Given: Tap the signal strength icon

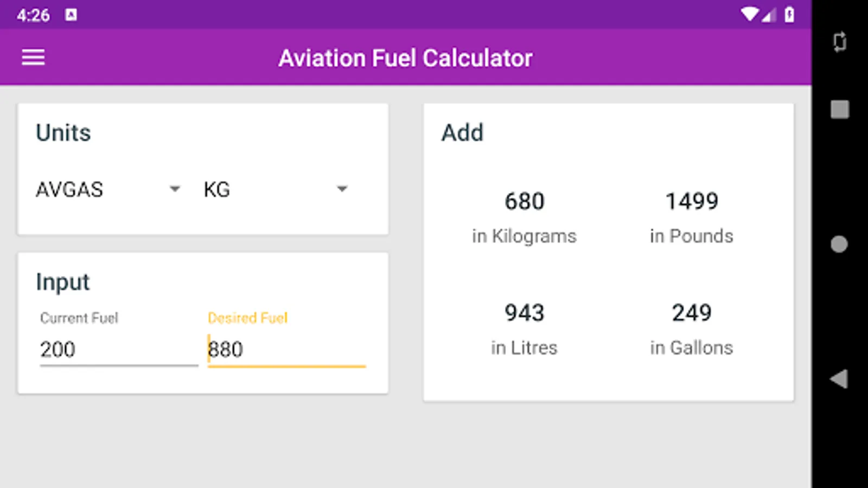Looking at the screenshot, I should 769,16.
